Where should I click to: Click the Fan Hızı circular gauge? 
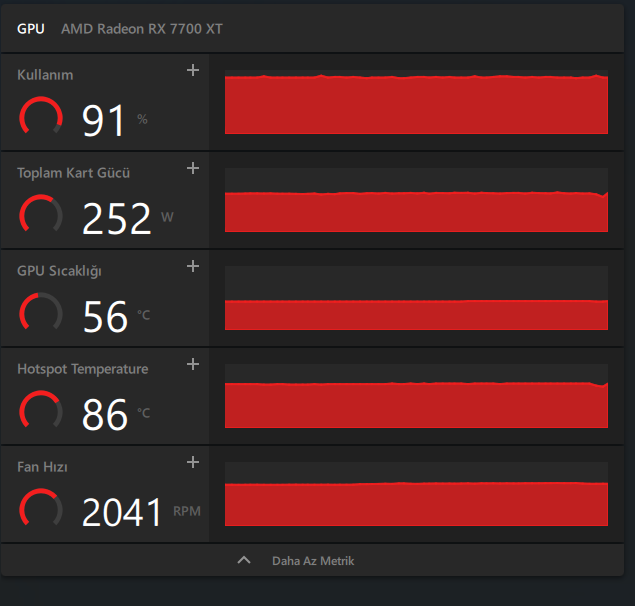tap(41, 509)
